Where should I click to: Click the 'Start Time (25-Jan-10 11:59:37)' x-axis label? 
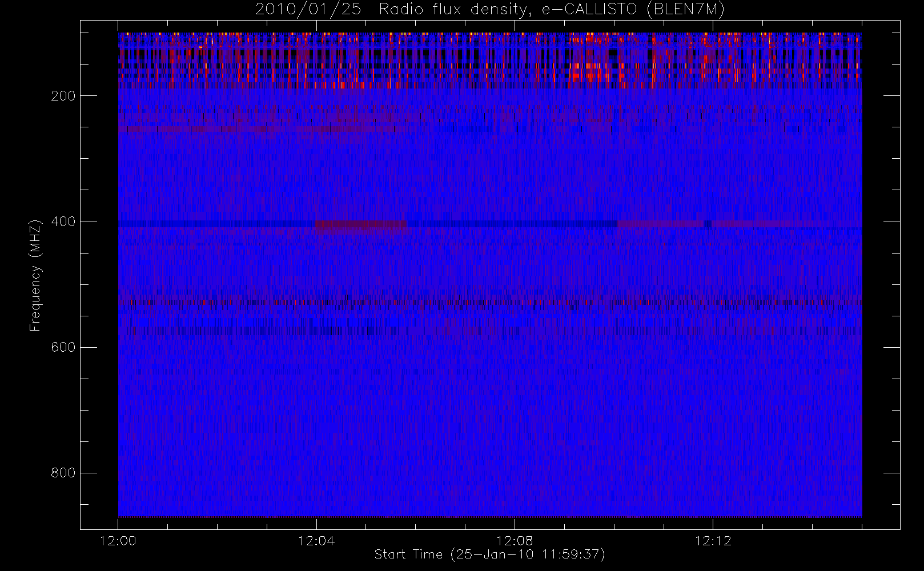point(489,554)
